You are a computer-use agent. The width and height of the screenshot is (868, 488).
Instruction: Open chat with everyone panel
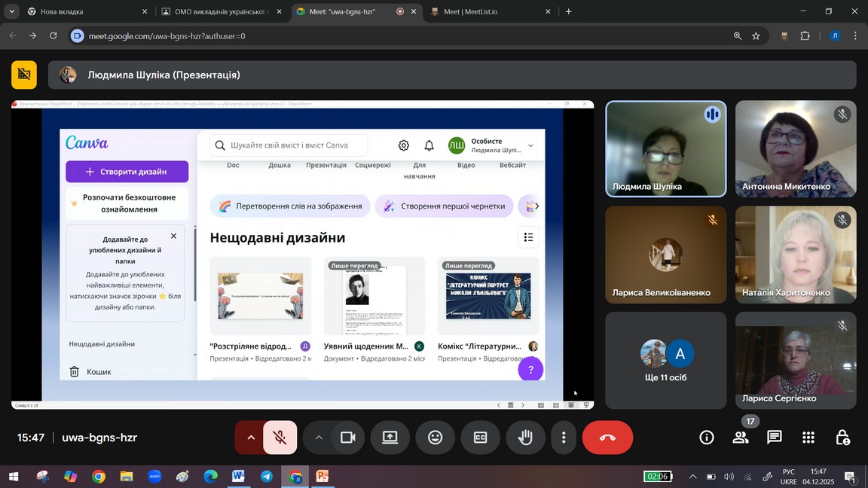point(774,438)
